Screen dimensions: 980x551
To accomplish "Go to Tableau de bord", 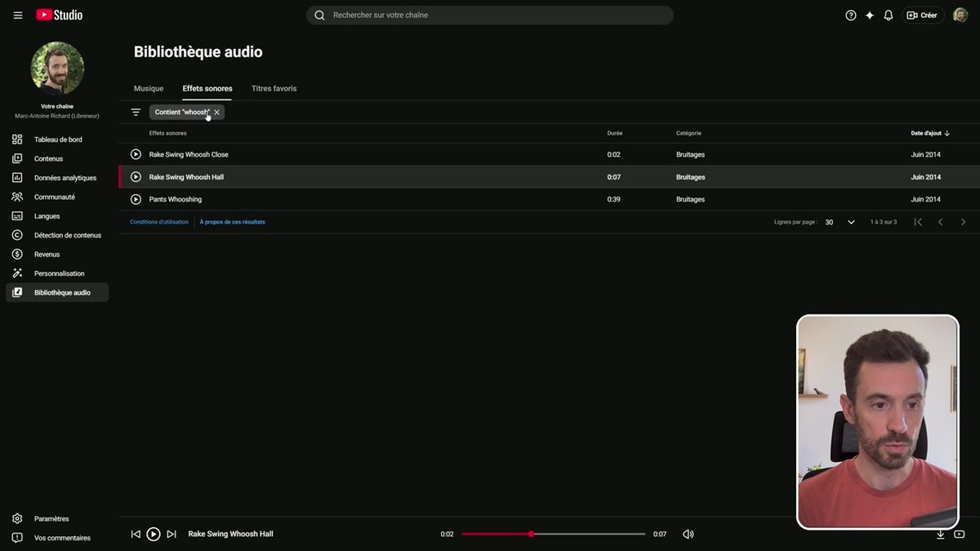I will (x=57, y=140).
